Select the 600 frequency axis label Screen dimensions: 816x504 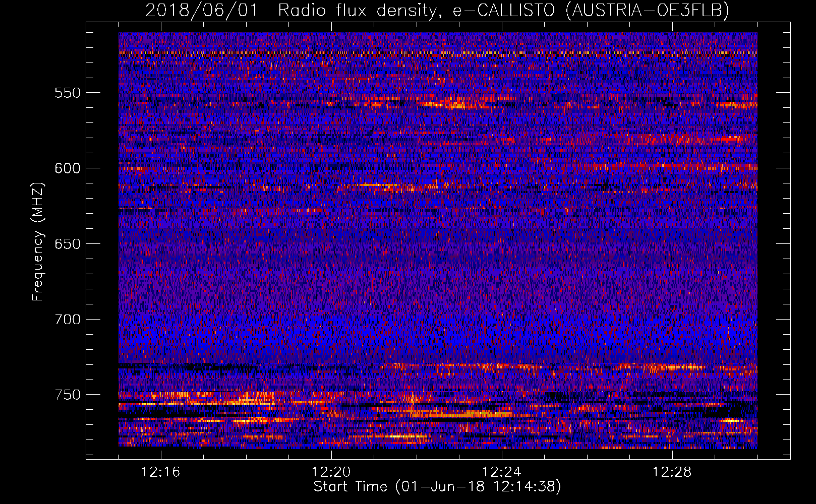pos(67,168)
